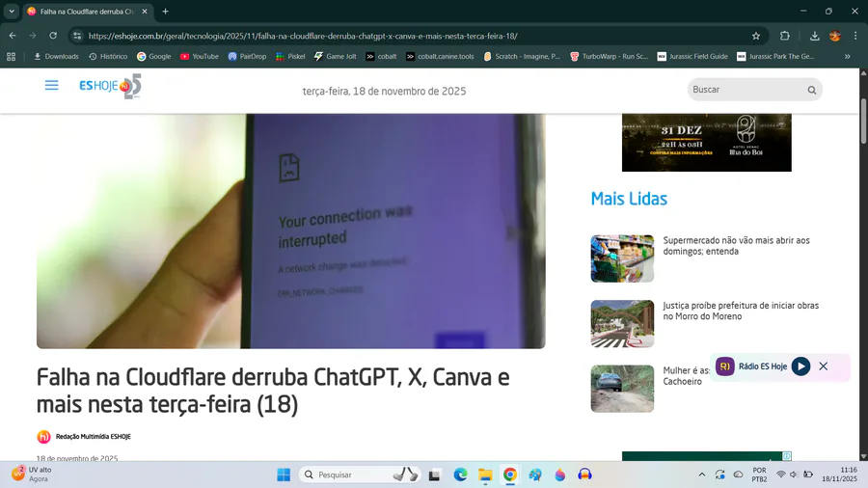This screenshot has width=868, height=488.
Task: Click the Wi-Fi network tray icon
Action: (x=780, y=474)
